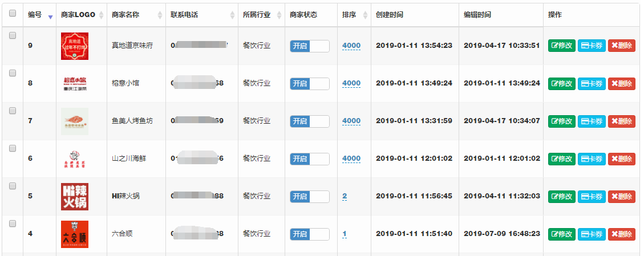This screenshot has height=256, width=644.
Task: Open 卡券 for 榕意小馆
Action: point(592,83)
